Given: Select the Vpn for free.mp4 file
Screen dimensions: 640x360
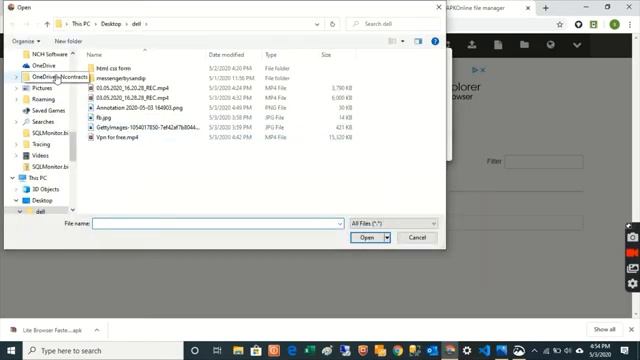Looking at the screenshot, I should point(117,138).
